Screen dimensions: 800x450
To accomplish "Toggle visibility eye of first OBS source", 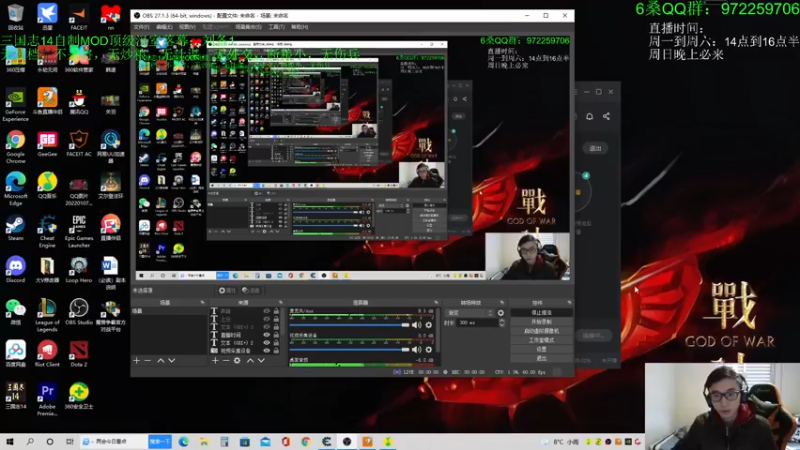I will point(266,311).
